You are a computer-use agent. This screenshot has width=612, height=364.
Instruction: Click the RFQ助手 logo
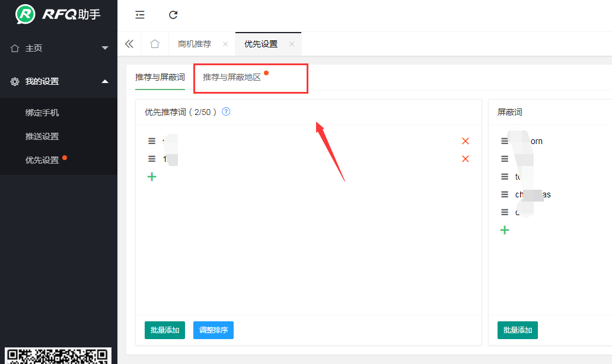[59, 14]
